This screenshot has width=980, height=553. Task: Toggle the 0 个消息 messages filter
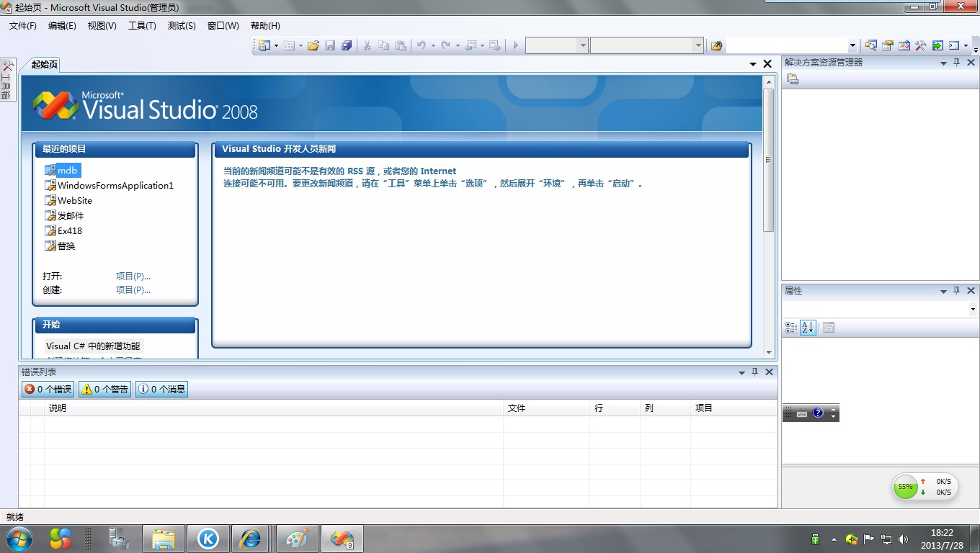tap(162, 389)
